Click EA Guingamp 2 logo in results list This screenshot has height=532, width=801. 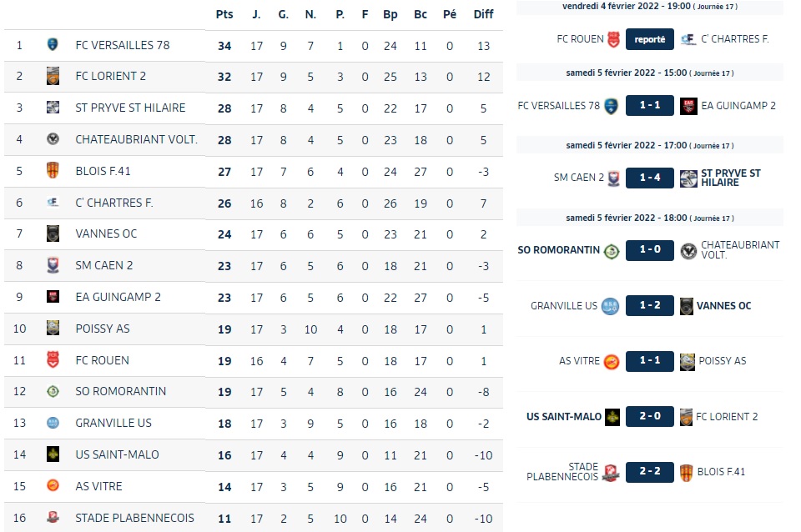[x=688, y=106]
